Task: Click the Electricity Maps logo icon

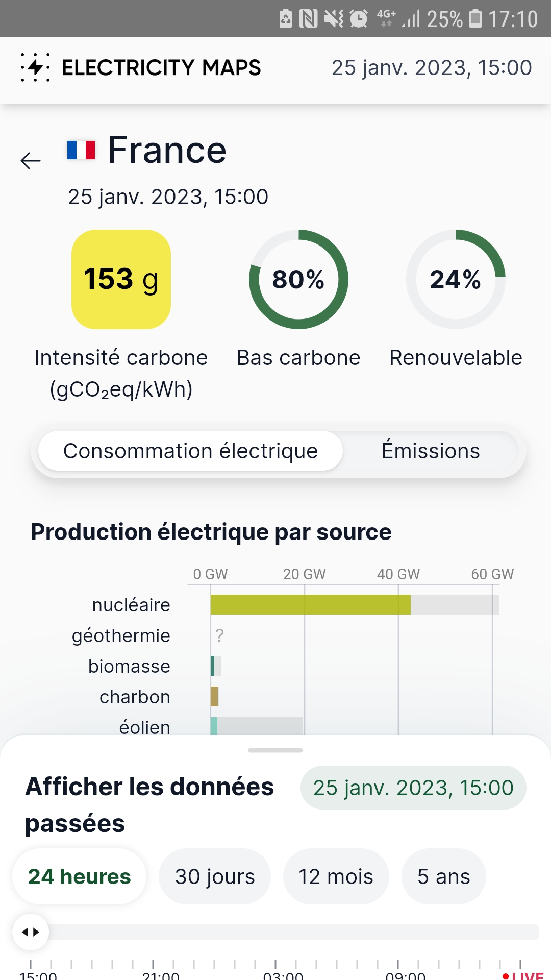Action: 35,67
